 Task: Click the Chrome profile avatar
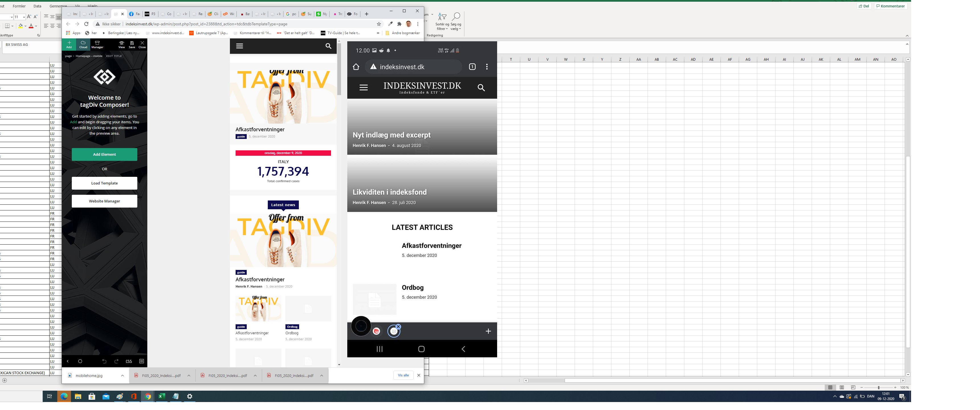409,24
